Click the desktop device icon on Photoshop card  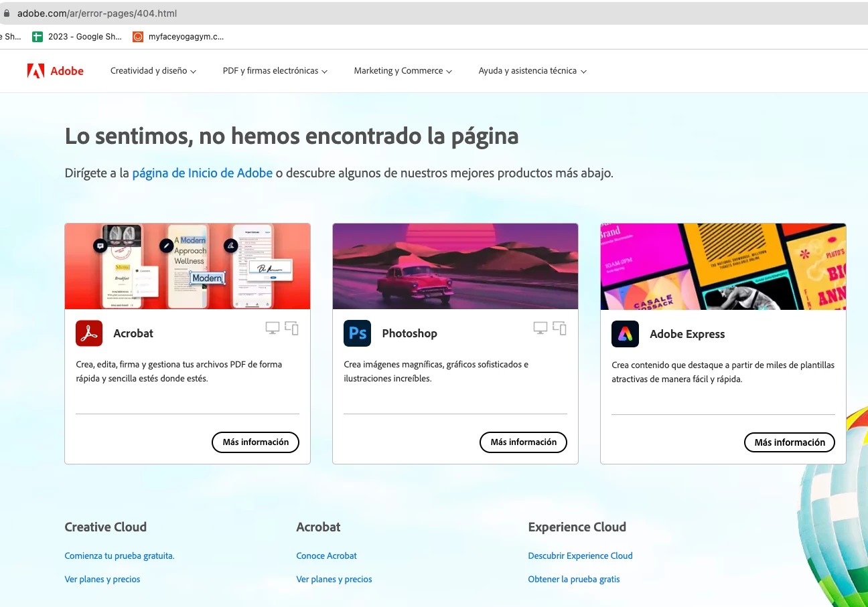click(540, 328)
